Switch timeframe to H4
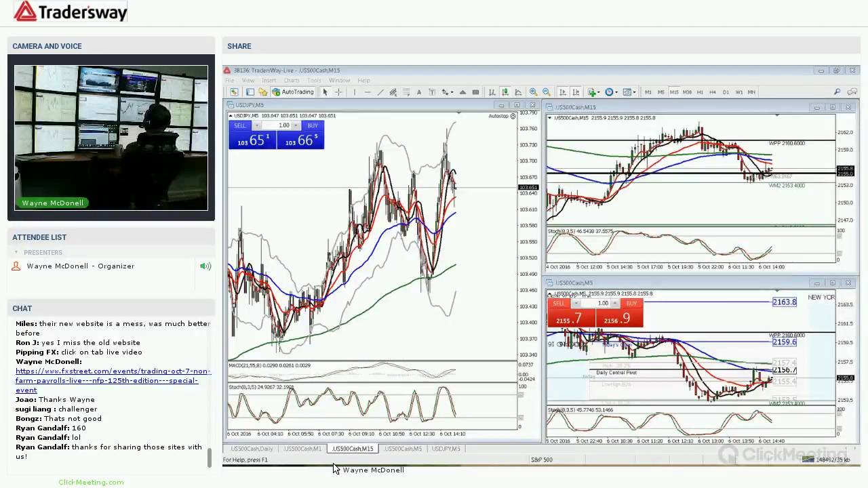 (713, 91)
